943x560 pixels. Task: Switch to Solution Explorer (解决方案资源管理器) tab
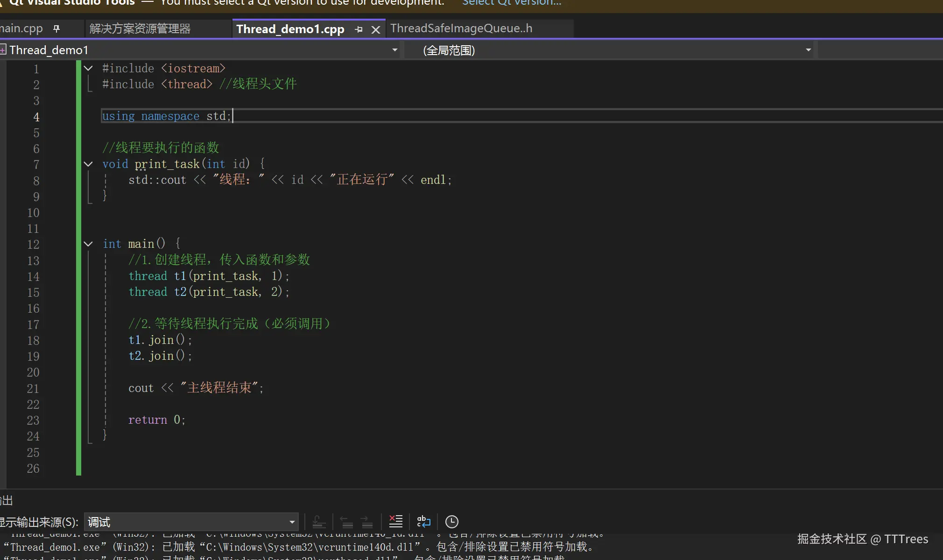point(140,29)
